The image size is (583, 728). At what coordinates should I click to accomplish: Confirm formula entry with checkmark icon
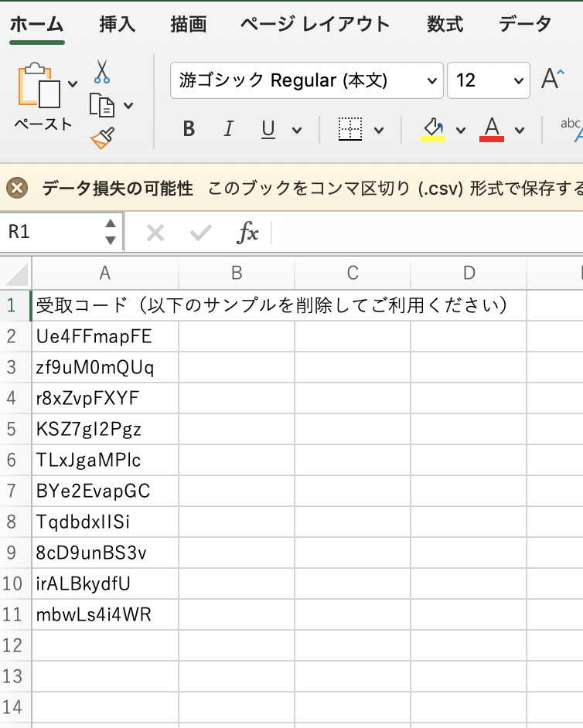201,233
